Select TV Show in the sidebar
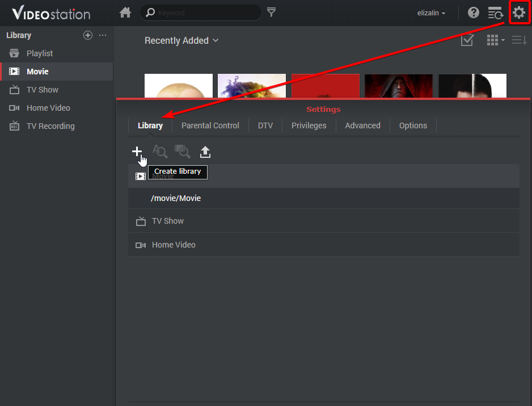The height and width of the screenshot is (406, 532). tap(56, 90)
